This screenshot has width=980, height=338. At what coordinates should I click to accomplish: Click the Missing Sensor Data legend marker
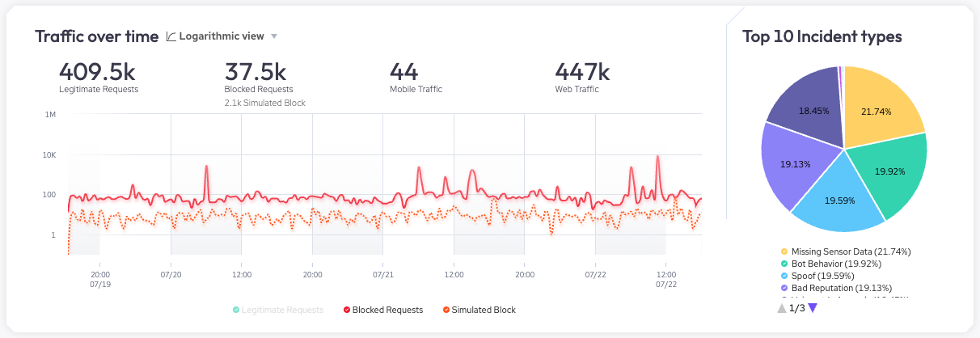pyautogui.click(x=784, y=252)
